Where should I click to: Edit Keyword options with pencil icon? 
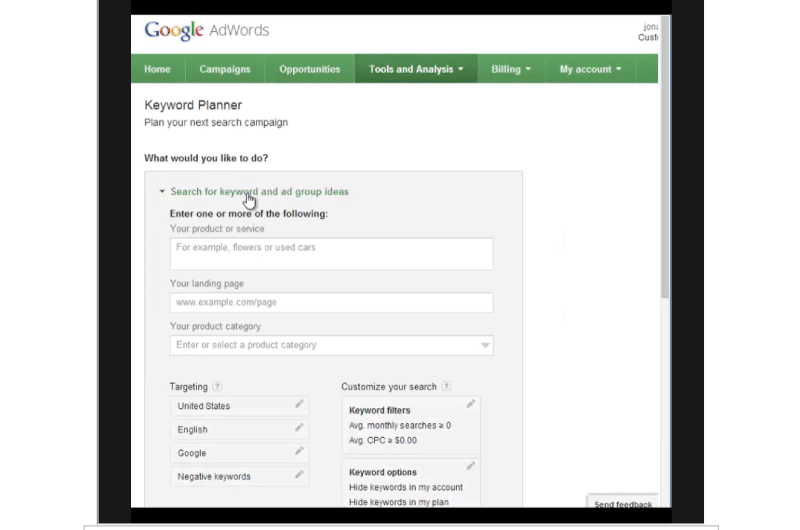pos(470,466)
